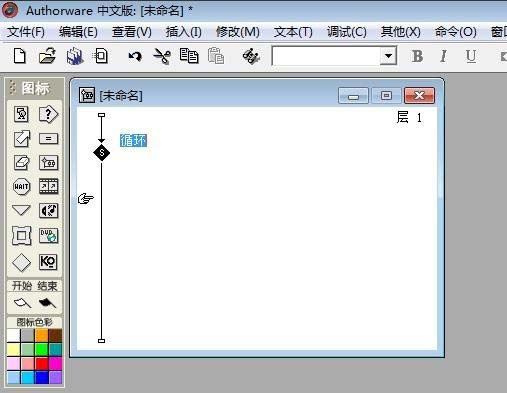Select the Framework icon in the palette
Screen dimensions: 507x393
(22, 236)
